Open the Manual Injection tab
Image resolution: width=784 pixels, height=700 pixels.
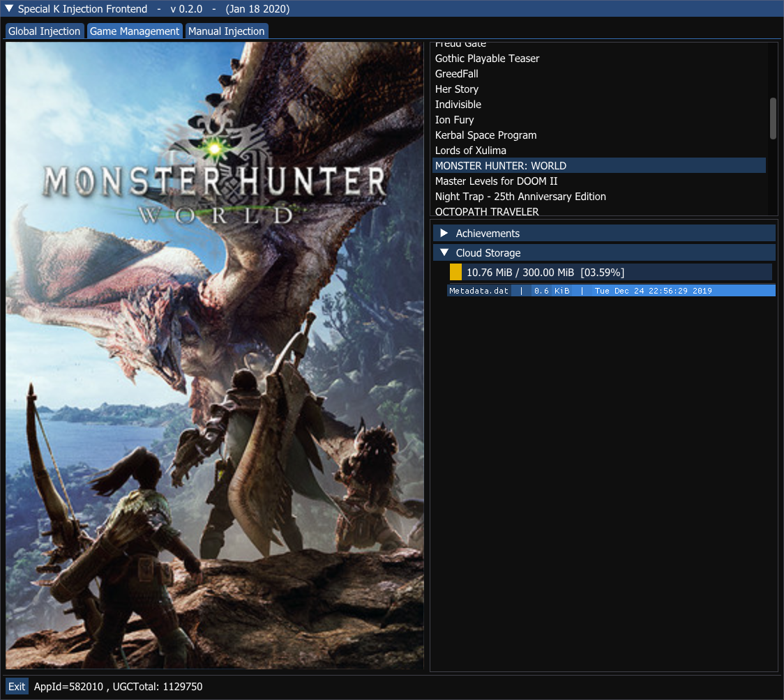tap(226, 31)
